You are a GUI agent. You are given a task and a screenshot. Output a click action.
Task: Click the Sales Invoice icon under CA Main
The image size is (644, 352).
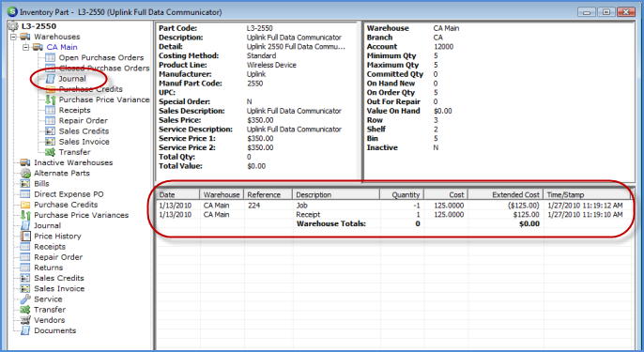click(x=50, y=142)
